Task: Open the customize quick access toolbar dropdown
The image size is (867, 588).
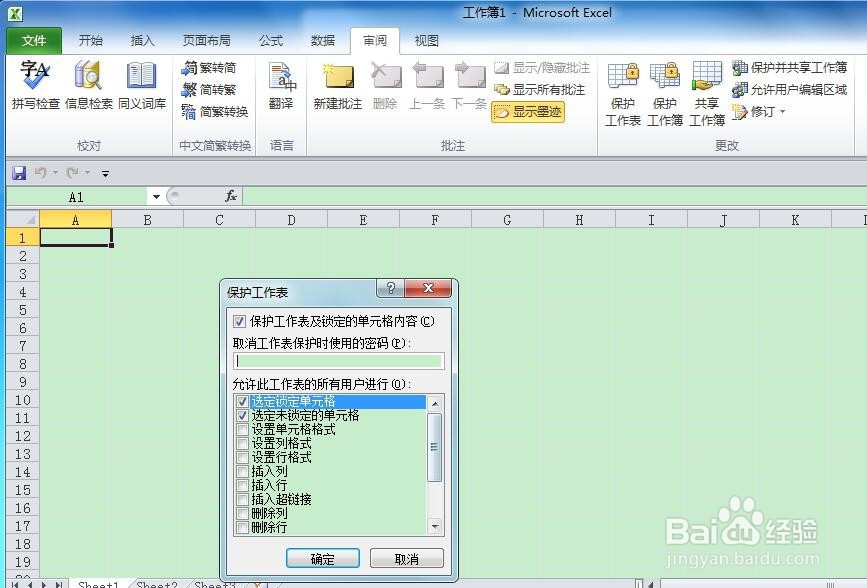Action: (105, 174)
